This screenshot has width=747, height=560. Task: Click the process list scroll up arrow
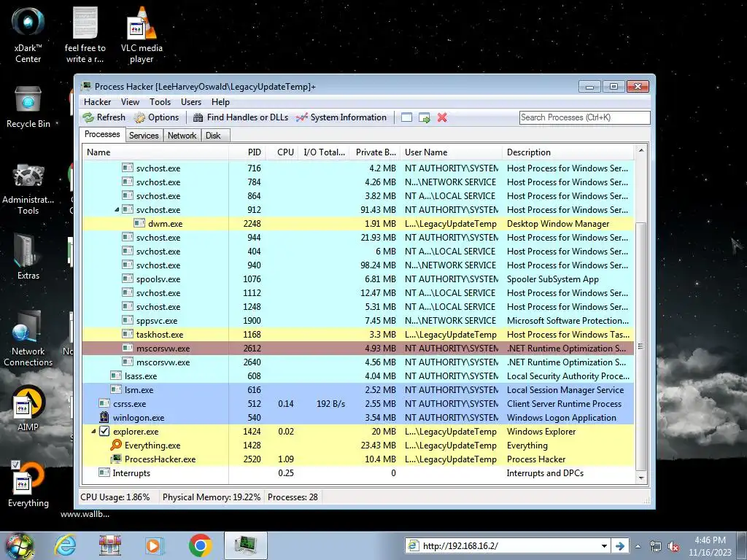[x=641, y=150]
